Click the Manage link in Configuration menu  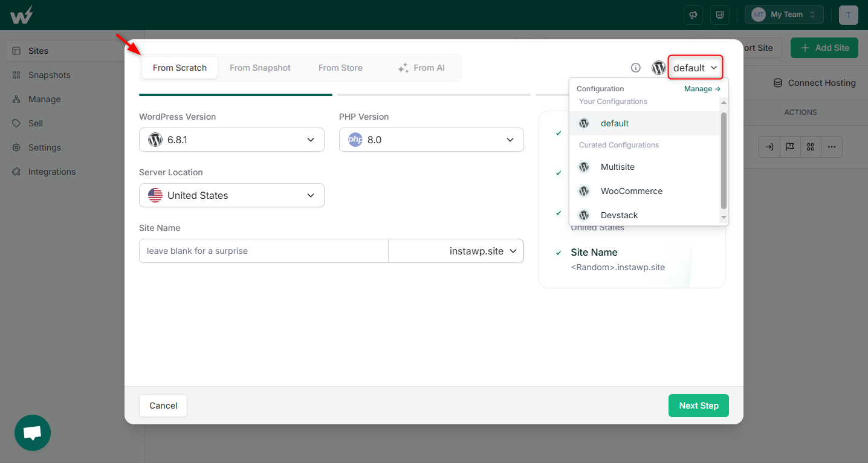[702, 89]
